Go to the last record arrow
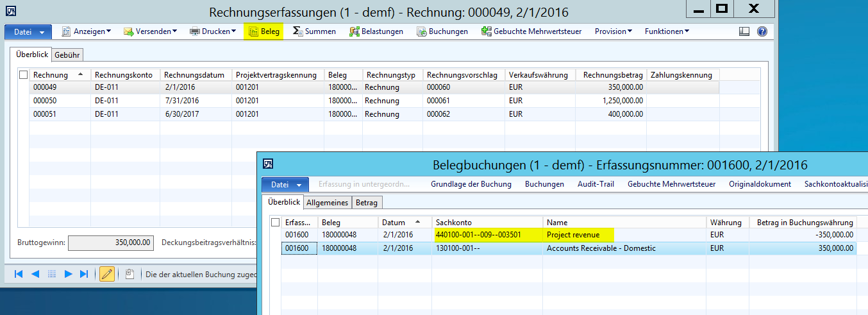Image resolution: width=868 pixels, height=315 pixels. [84, 274]
